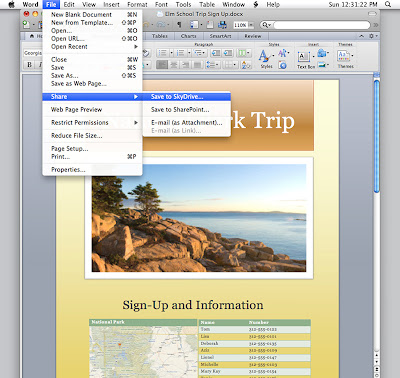Click the Show/Hide paragraph marks icon
Screen dimensions: 400x378
(179, 25)
